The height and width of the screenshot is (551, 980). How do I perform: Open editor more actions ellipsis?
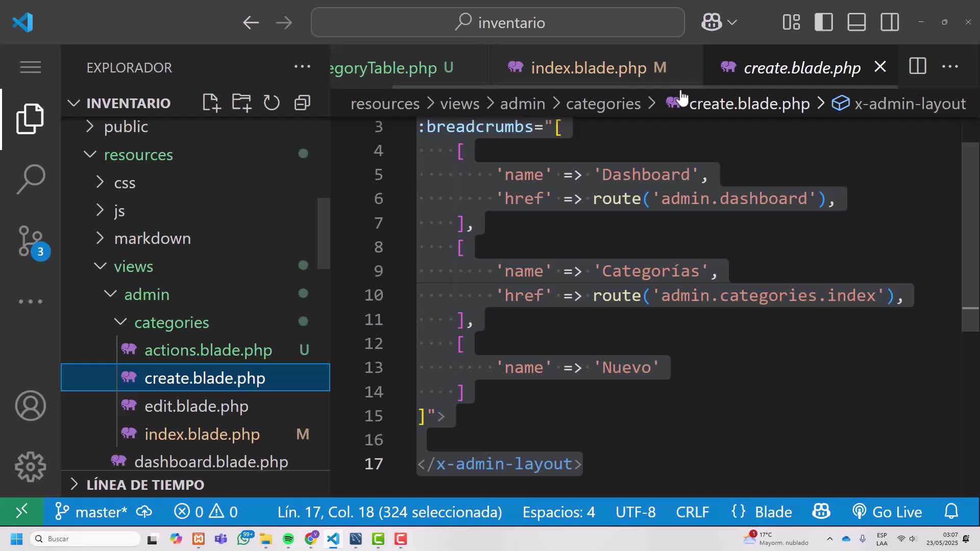(950, 67)
